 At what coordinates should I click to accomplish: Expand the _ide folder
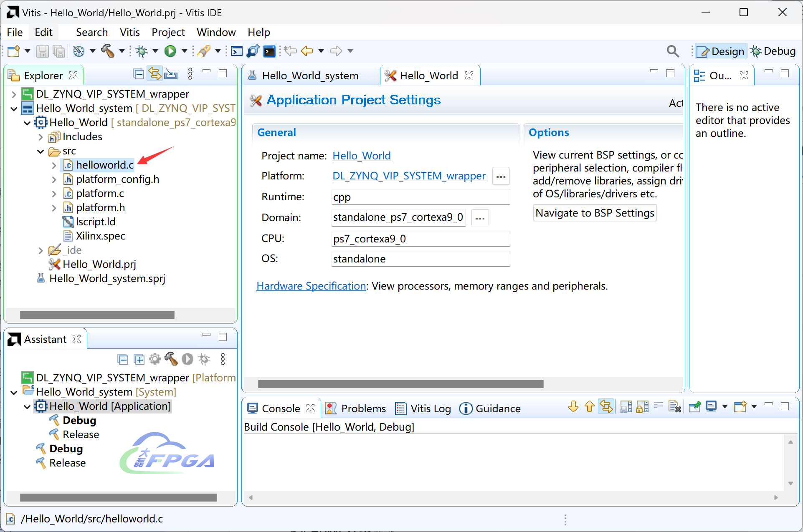click(41, 250)
